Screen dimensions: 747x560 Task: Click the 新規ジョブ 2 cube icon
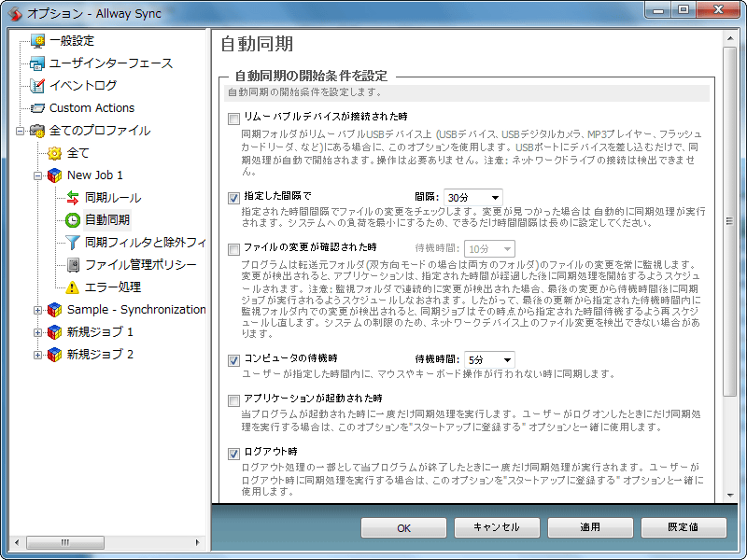(x=55, y=355)
